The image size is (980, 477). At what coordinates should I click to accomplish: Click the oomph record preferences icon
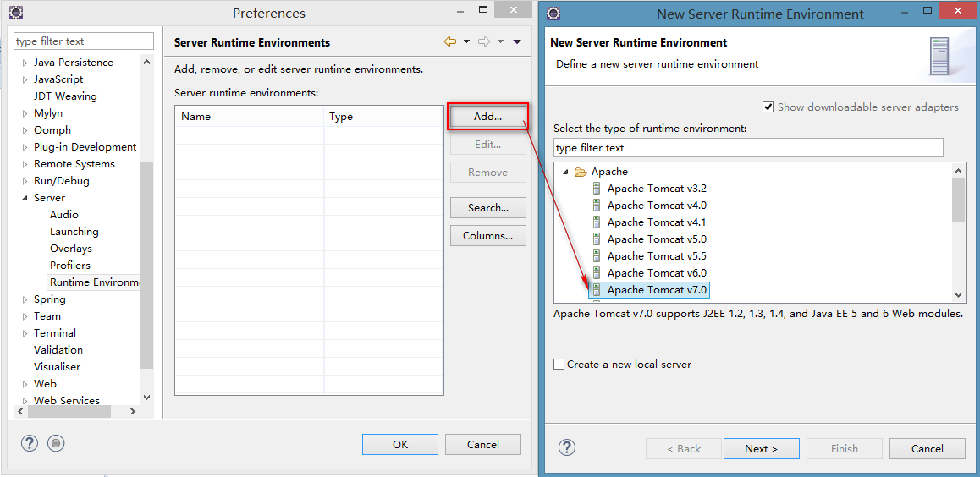[56, 443]
